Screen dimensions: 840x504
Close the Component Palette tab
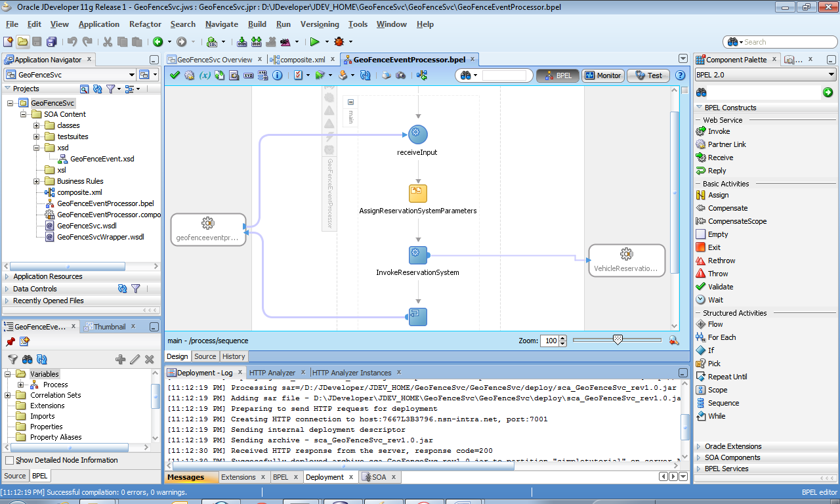(x=774, y=60)
